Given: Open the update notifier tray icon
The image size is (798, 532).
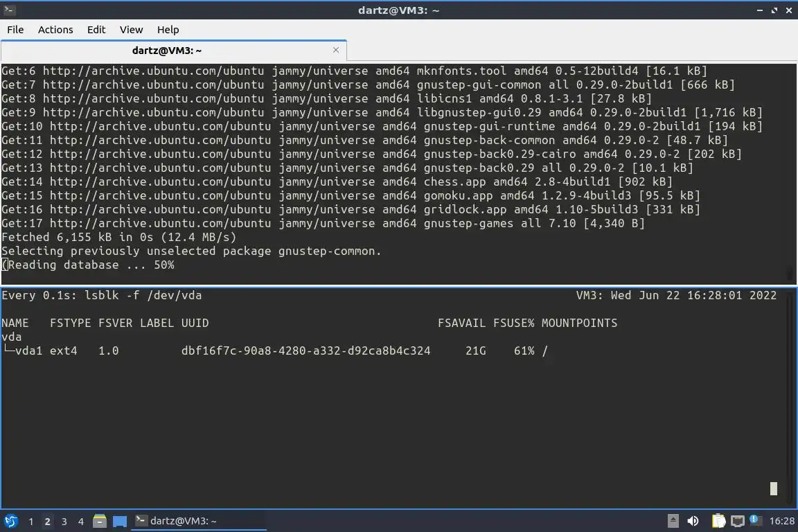Looking at the screenshot, I should point(755,520).
